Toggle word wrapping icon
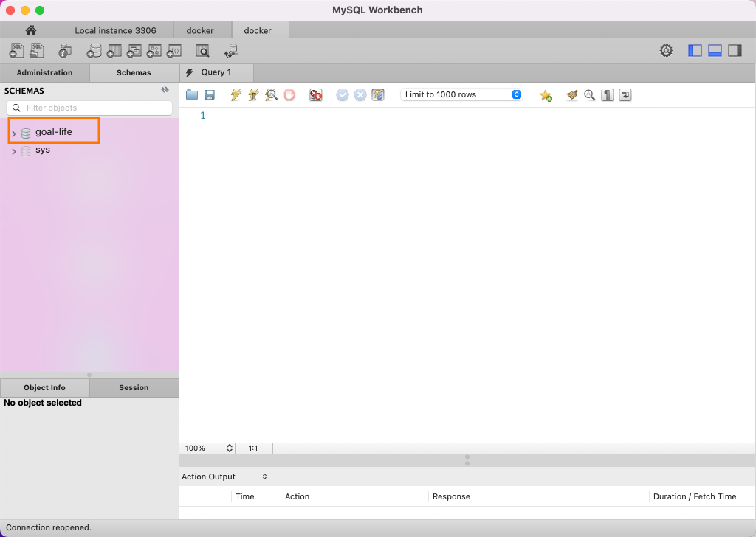Viewport: 756px width, 537px height. click(x=625, y=95)
